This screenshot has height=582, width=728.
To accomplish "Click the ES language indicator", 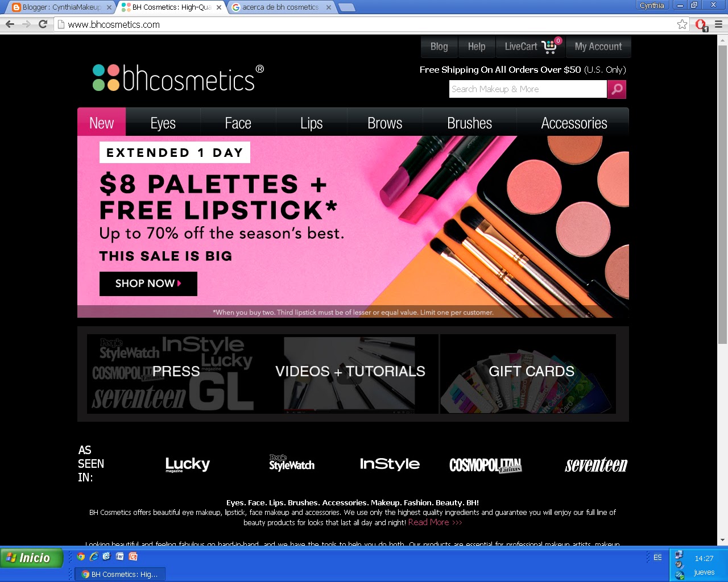I will pyautogui.click(x=657, y=558).
